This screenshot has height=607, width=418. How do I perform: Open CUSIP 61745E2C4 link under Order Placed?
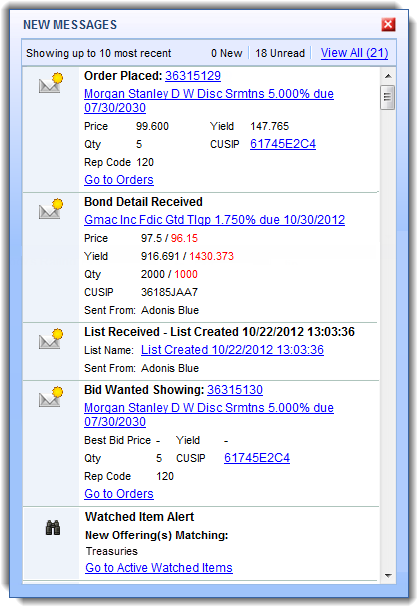click(x=283, y=144)
